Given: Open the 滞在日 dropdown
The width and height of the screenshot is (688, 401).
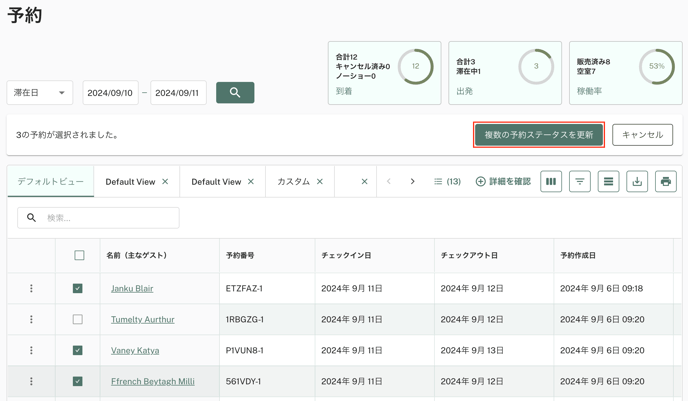Looking at the screenshot, I should [40, 93].
